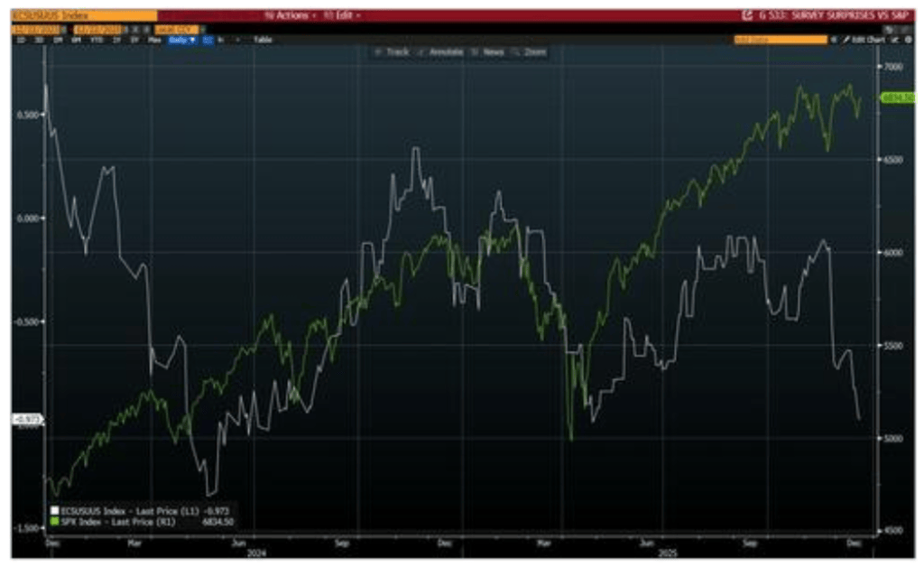
Task: Click the white ECSUSUUS legend swatch
Action: 56,512
